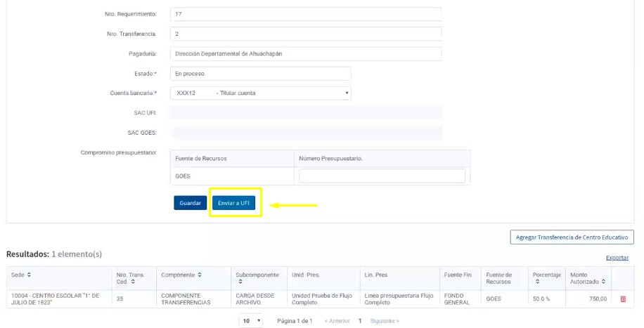Go to Anterior page
The image size is (644, 328).
(336, 321)
